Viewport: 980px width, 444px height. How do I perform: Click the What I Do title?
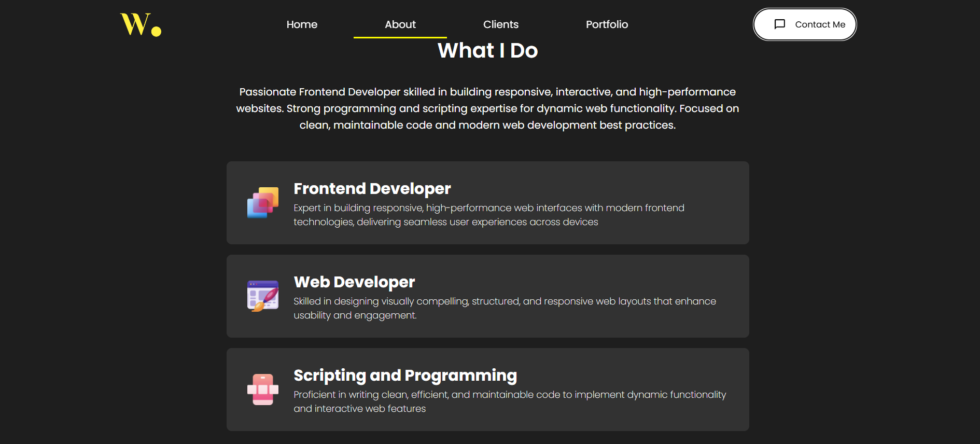click(487, 51)
